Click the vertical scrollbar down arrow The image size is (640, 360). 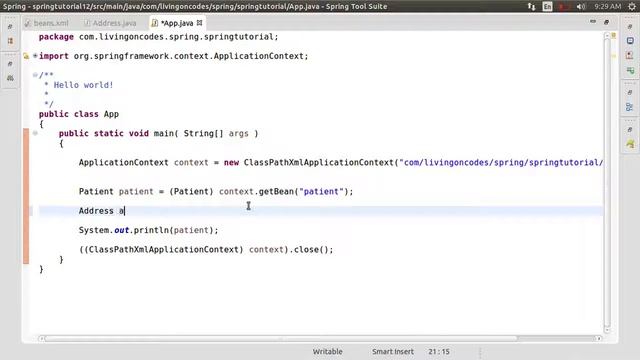pyautogui.click(x=607, y=330)
